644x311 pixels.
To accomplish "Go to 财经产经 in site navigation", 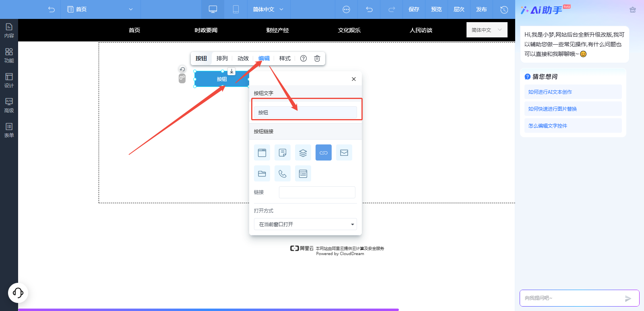I will [278, 30].
